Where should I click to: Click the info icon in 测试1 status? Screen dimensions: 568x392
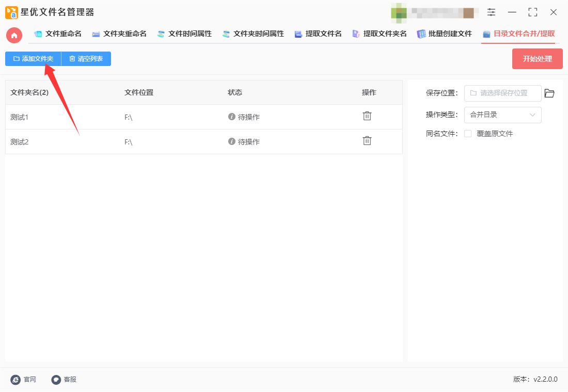coord(232,117)
